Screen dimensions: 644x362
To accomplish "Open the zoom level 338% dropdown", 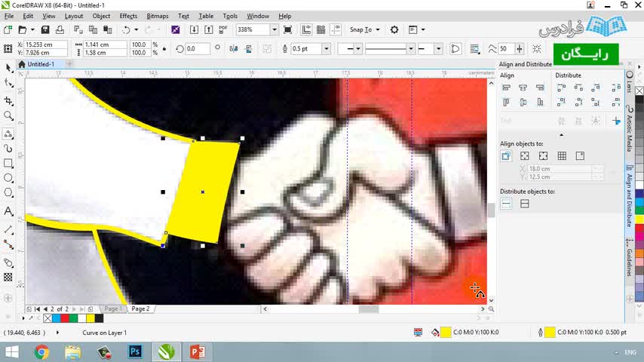I will 274,29.
